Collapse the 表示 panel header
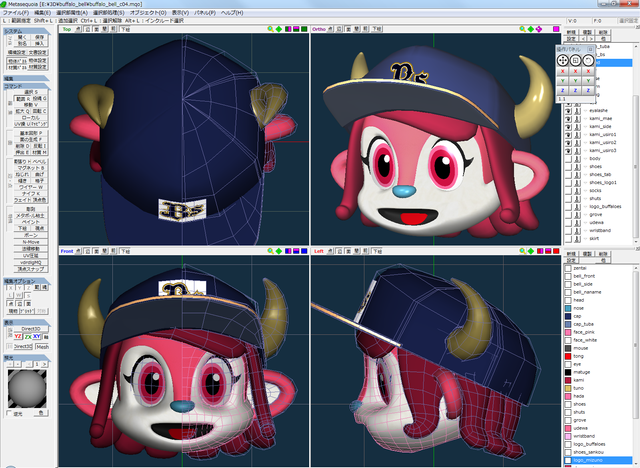 pos(27,322)
